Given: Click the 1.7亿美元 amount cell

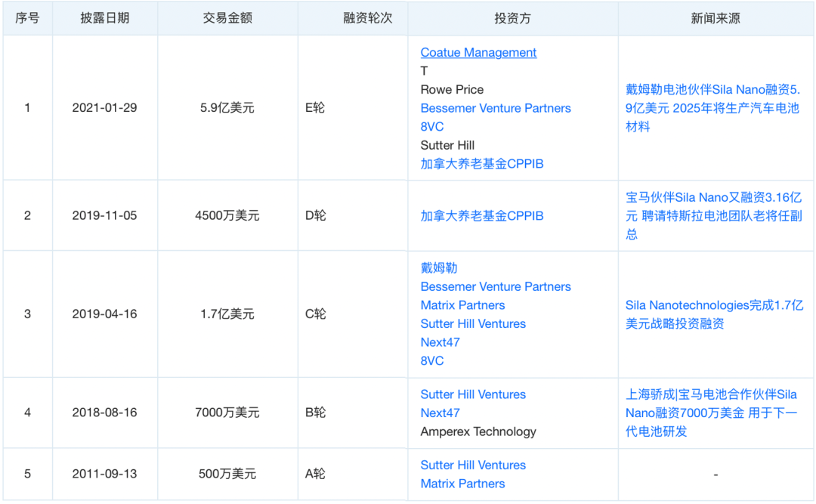Looking at the screenshot, I should [227, 314].
